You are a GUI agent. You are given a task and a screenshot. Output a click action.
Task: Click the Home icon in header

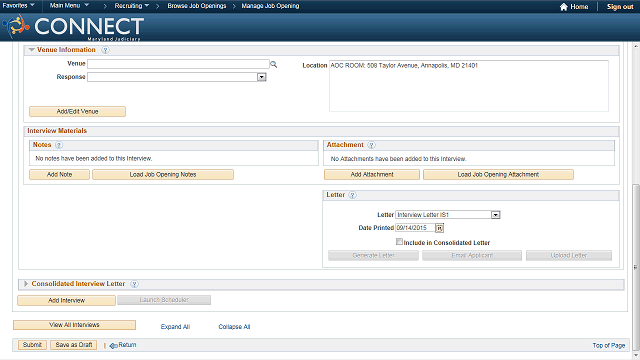564,7
